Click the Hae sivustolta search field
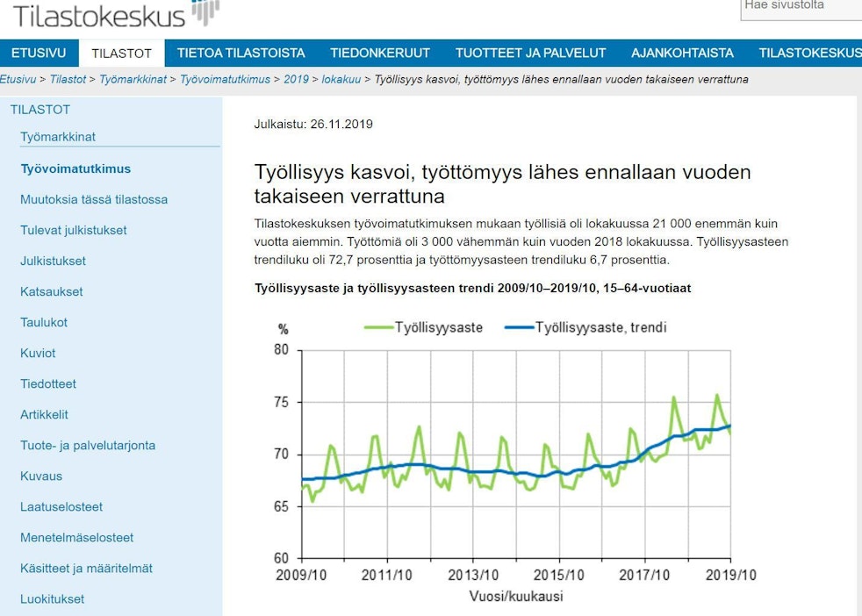The image size is (862, 616). pyautogui.click(x=801, y=7)
